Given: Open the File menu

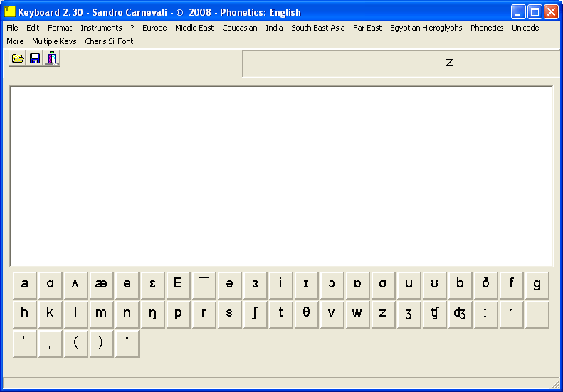Looking at the screenshot, I should coord(12,28).
